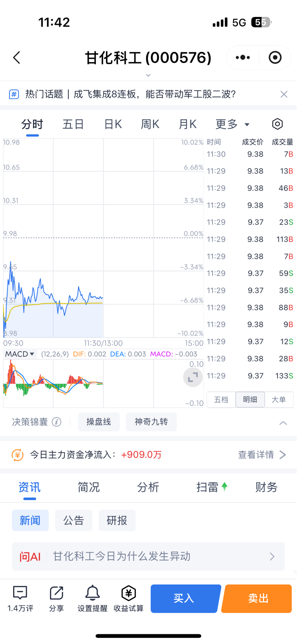Select the 大单 view toggle

coord(279,400)
